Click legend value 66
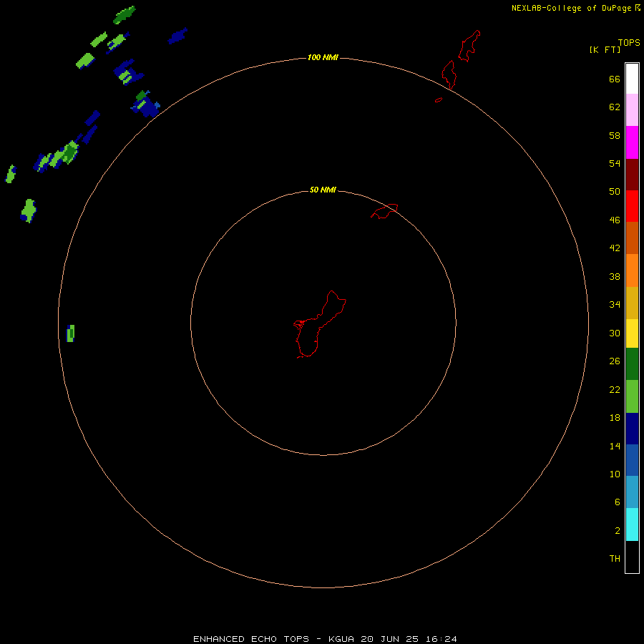 pos(615,79)
